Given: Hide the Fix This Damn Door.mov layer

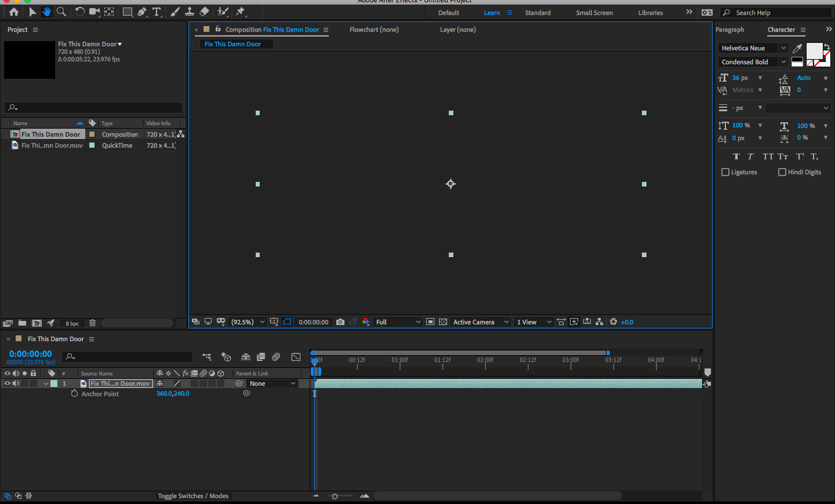Looking at the screenshot, I should [7, 383].
